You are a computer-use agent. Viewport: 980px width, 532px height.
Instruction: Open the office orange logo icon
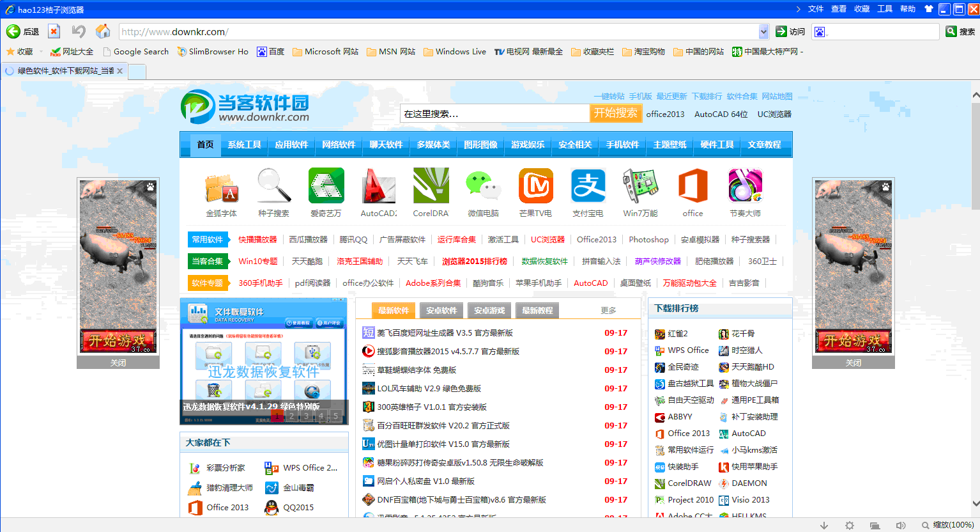point(693,185)
